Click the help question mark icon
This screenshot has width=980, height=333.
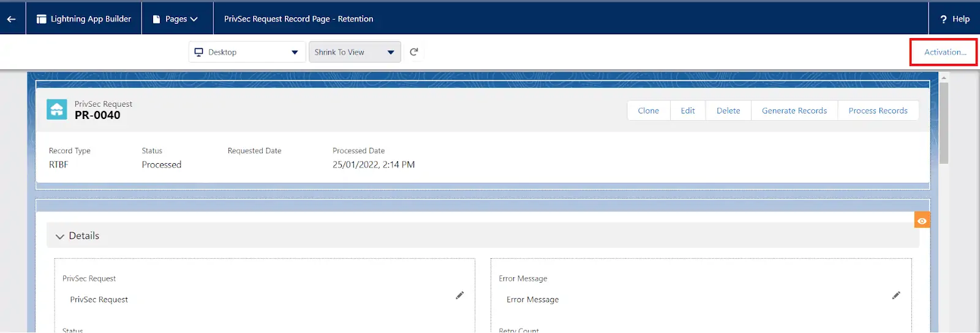click(x=943, y=19)
